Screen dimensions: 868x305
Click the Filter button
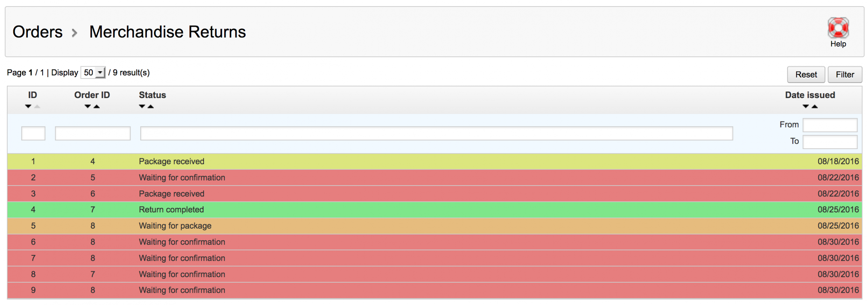(x=844, y=75)
